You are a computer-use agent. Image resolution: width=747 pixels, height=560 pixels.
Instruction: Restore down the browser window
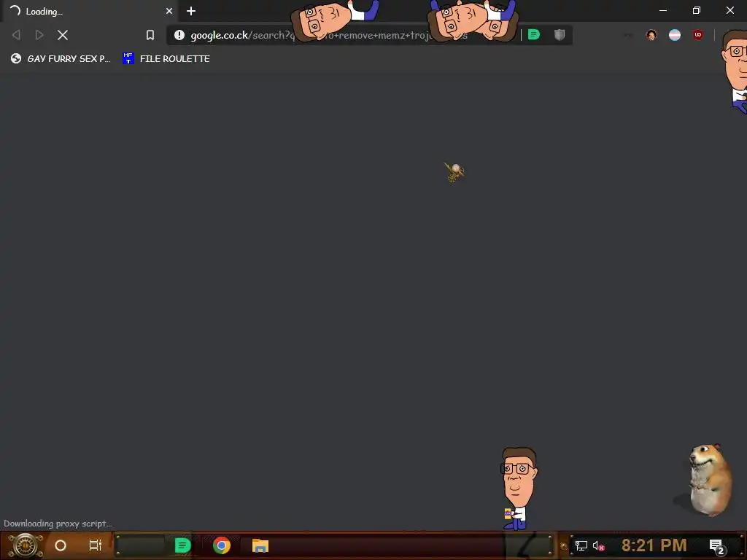point(697,10)
